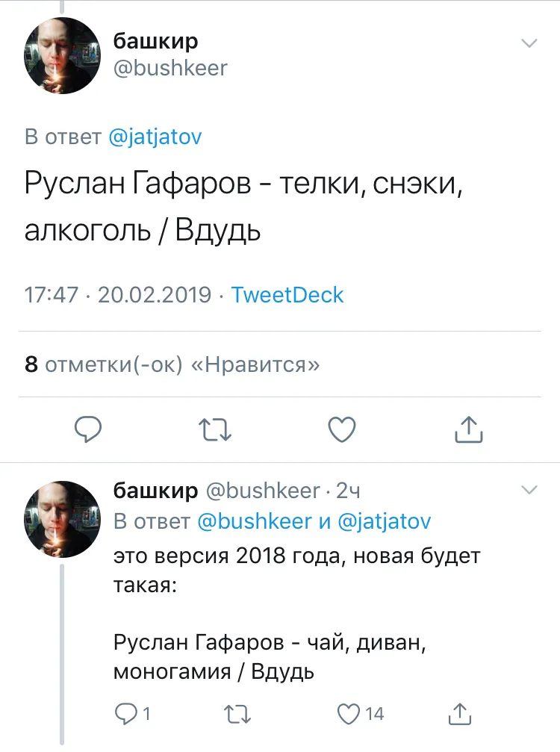This screenshot has height=752, width=560.
Task: Click the reply icon on the second tweet
Action: click(x=125, y=714)
